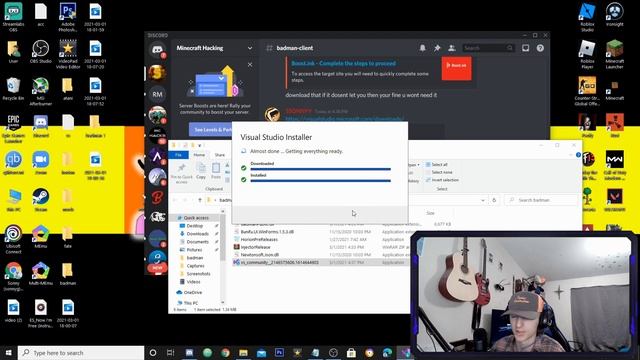Select Pictures in the navigation pane

click(194, 250)
